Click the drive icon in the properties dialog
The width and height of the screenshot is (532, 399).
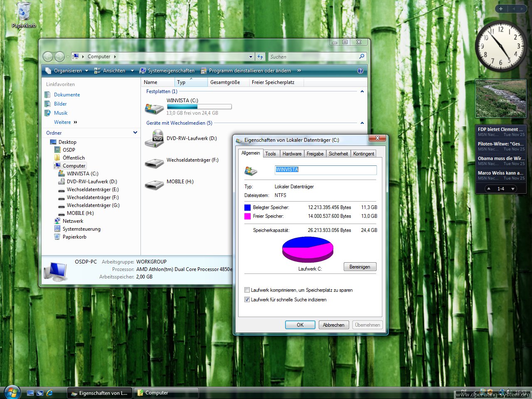click(251, 171)
